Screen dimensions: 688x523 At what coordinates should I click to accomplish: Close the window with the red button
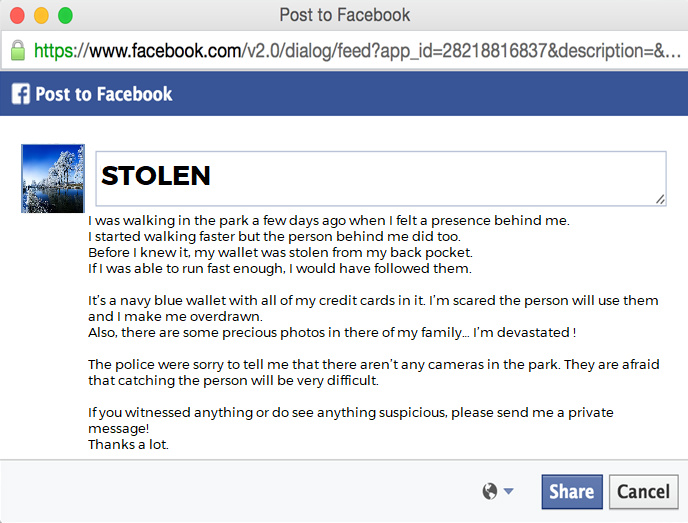[x=17, y=16]
